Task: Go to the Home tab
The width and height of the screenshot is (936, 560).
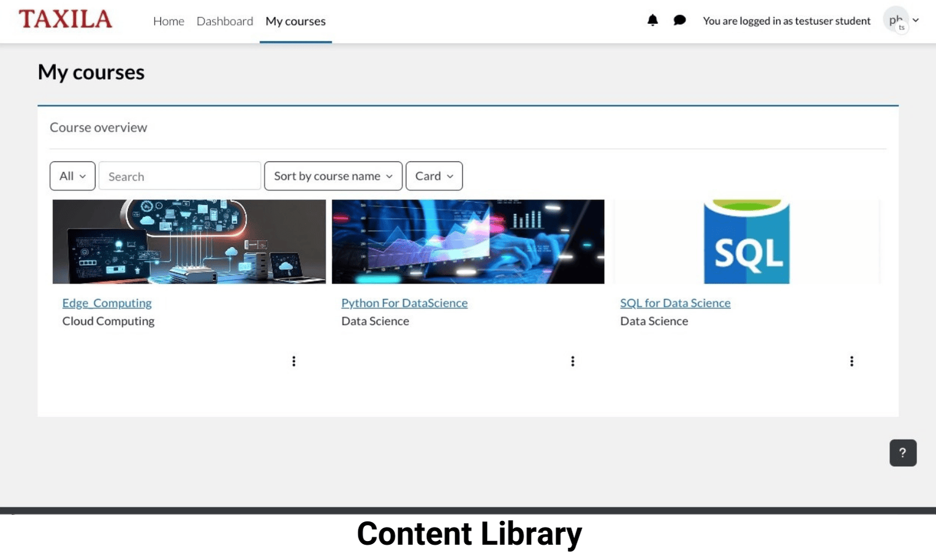Action: [x=168, y=21]
